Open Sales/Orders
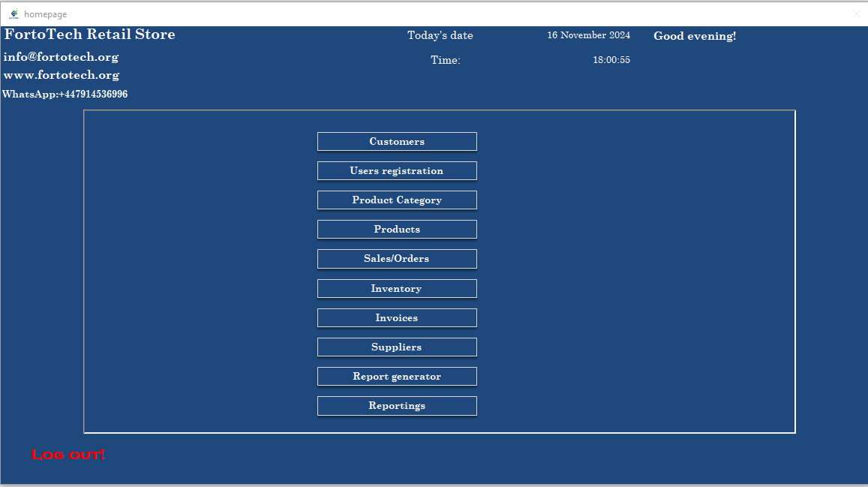Image resolution: width=868 pixels, height=487 pixels. 397,259
